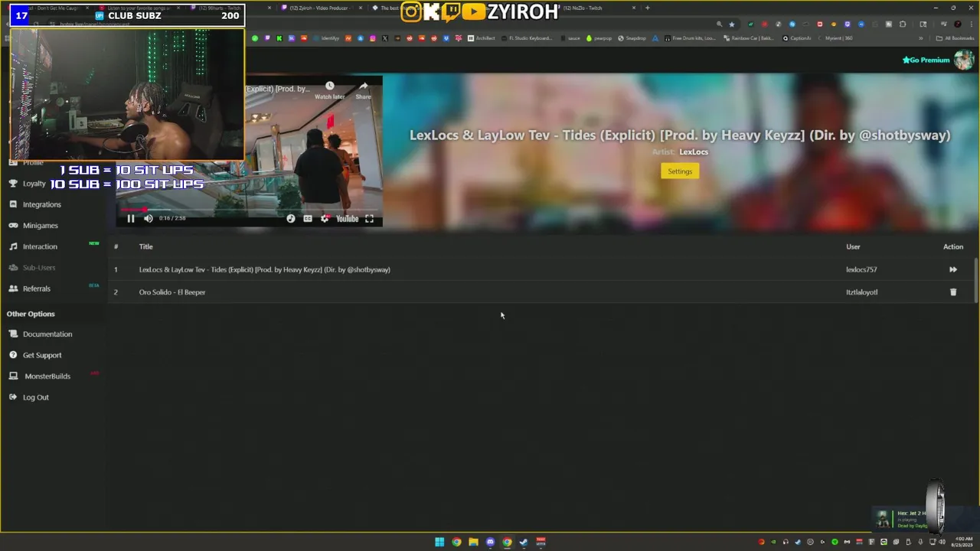Switch to the NeZlo - Twitch browser tab

click(587, 8)
